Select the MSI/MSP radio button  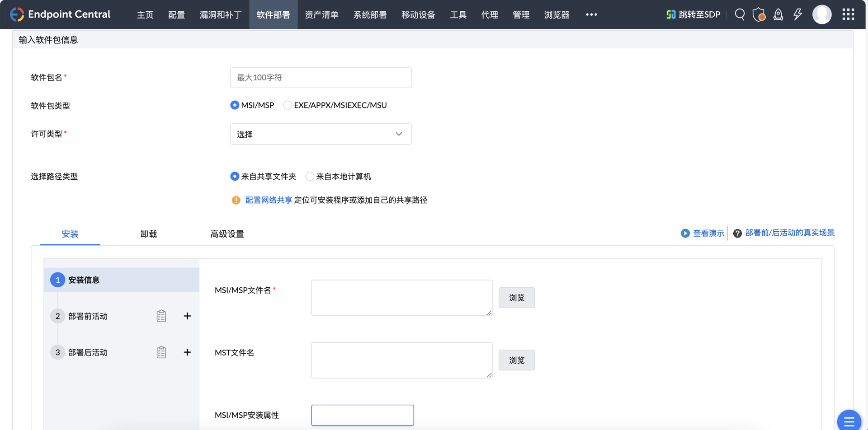coord(235,105)
